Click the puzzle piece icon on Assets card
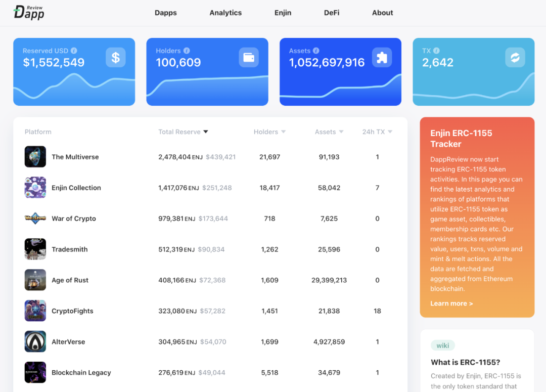546x392 pixels. pyautogui.click(x=382, y=58)
